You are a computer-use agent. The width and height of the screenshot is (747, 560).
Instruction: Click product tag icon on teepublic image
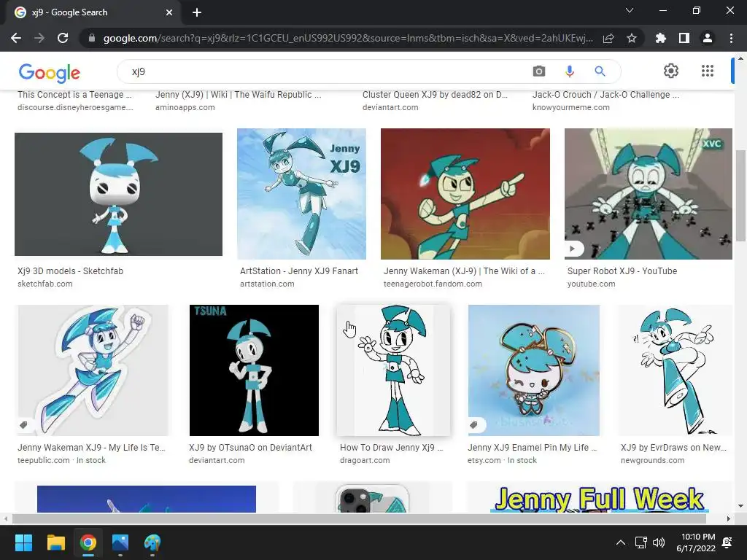click(24, 425)
